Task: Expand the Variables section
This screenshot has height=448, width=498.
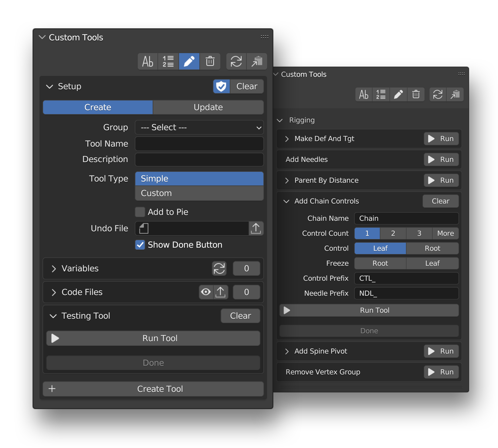Action: point(54,269)
